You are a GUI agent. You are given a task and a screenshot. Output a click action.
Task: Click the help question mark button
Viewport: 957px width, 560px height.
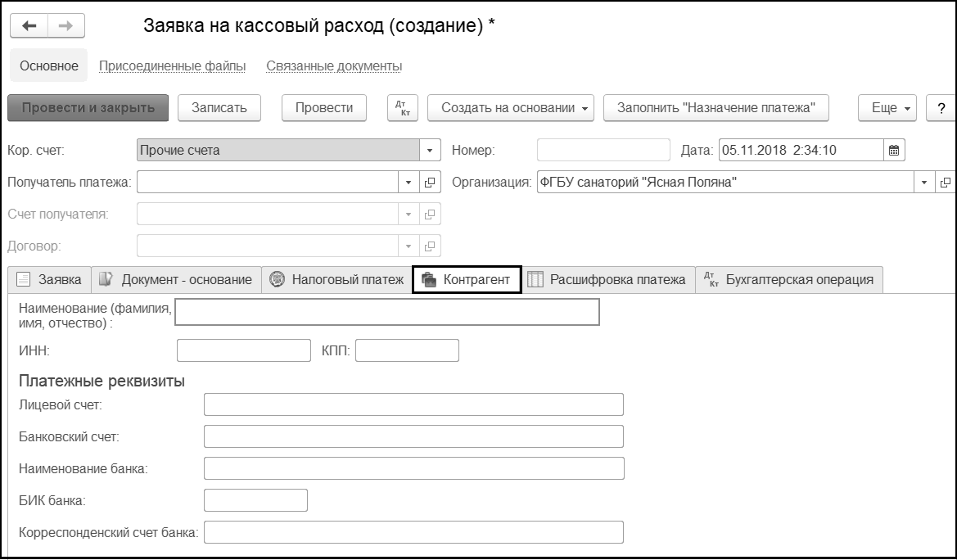pyautogui.click(x=941, y=108)
